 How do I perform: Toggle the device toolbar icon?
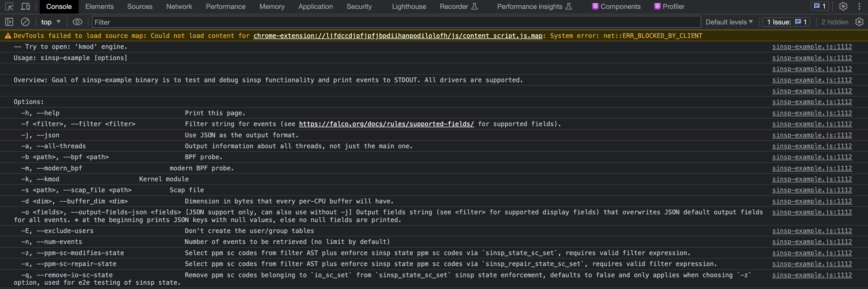click(x=25, y=6)
